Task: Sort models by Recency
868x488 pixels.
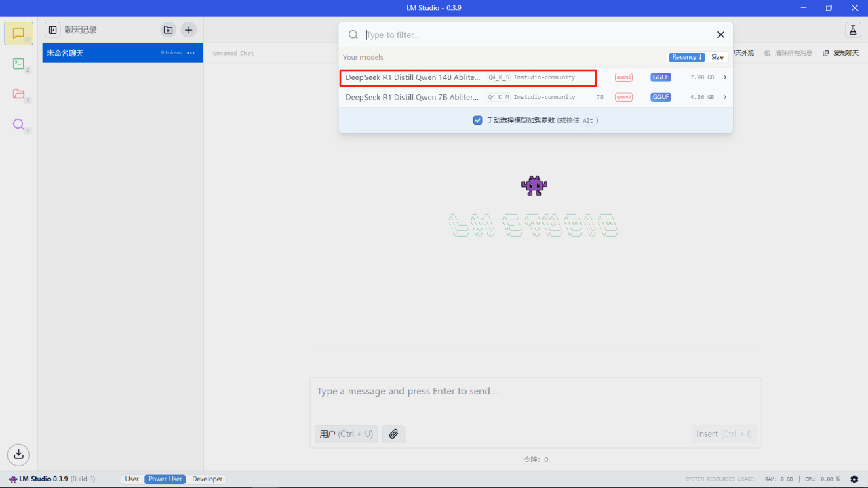Action: [687, 57]
